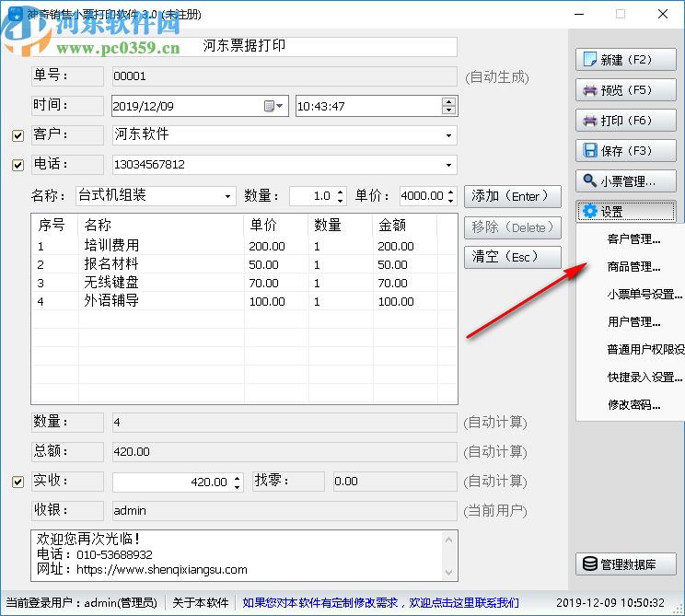Click the 添加 (Enter) button
Viewport: 685px width, 616px height.
[x=513, y=196]
